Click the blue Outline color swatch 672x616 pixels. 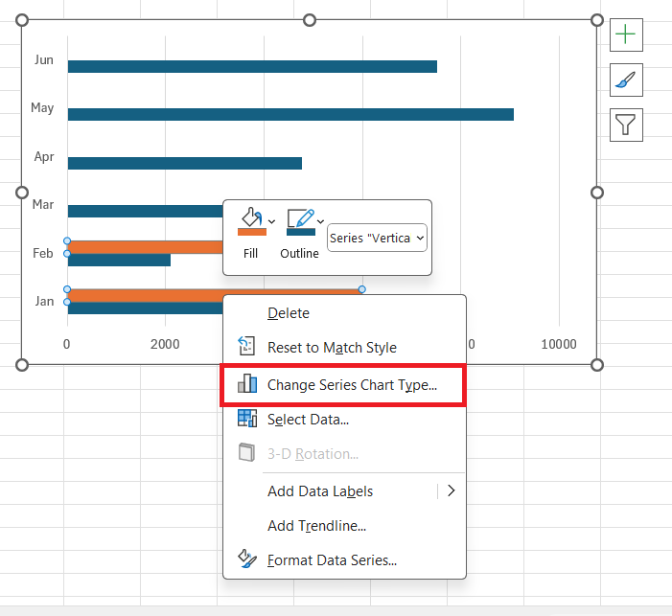(300, 232)
